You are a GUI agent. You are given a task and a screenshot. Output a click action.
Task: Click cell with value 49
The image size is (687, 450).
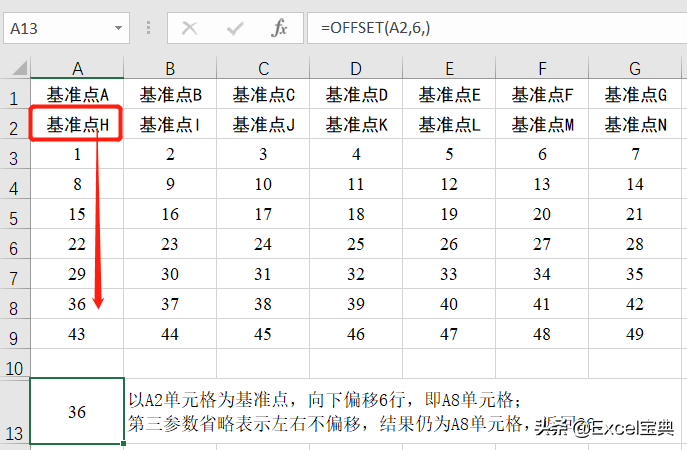point(635,334)
